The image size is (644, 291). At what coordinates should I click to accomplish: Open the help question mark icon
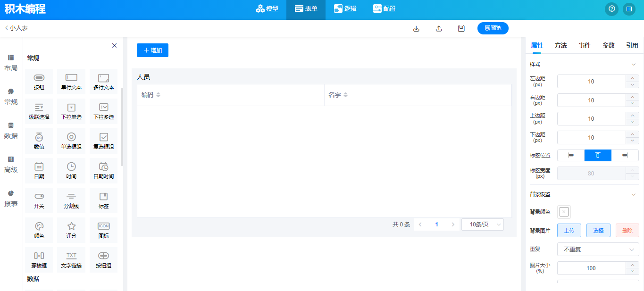(x=612, y=9)
